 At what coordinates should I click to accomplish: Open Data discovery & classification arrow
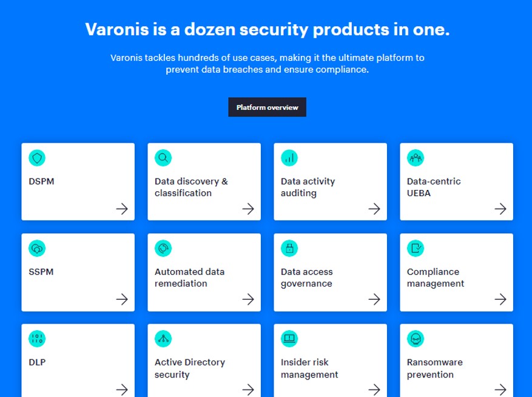pos(248,209)
